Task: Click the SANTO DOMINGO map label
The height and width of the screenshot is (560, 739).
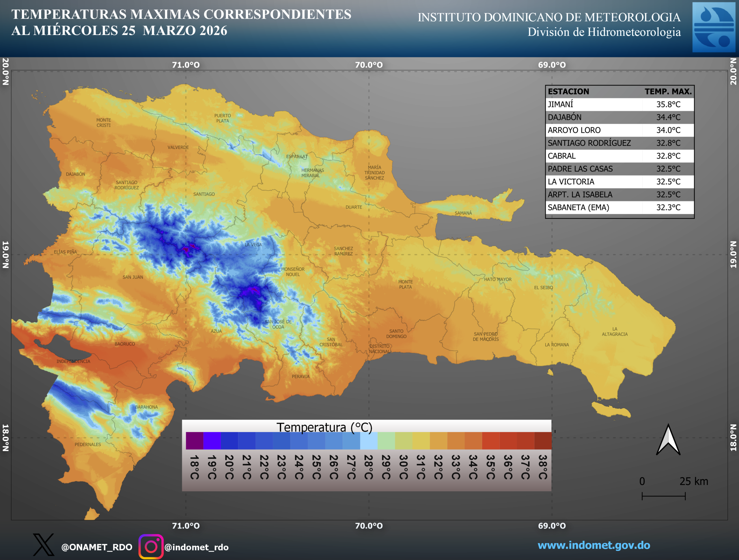Action: [396, 334]
